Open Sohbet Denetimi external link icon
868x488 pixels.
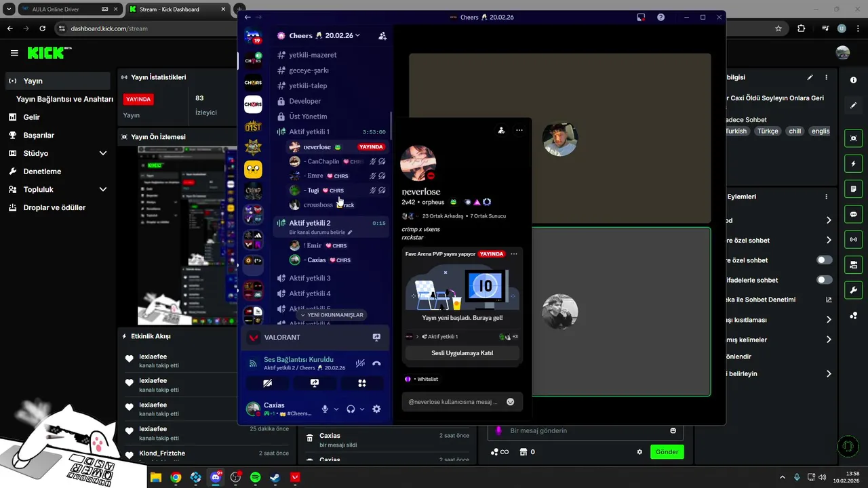(829, 300)
